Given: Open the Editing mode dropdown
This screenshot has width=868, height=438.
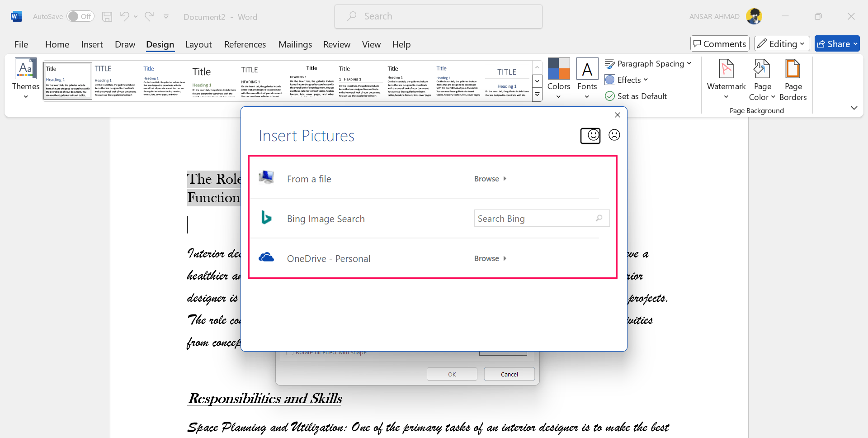Looking at the screenshot, I should click(782, 44).
